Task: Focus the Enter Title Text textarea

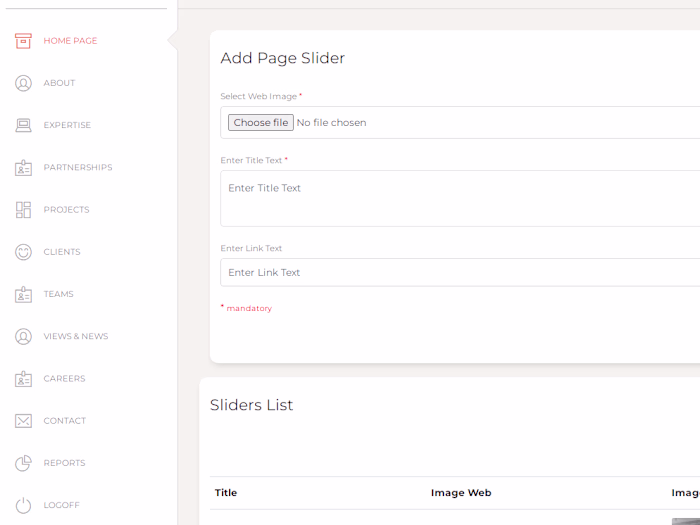Action: pyautogui.click(x=460, y=198)
